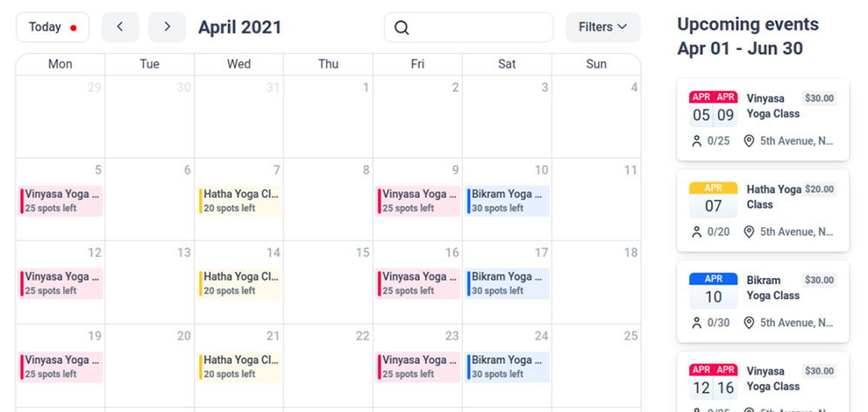Click the $30.00 price on Bikram card
Viewport: 868px width, 412px height.
point(819,280)
